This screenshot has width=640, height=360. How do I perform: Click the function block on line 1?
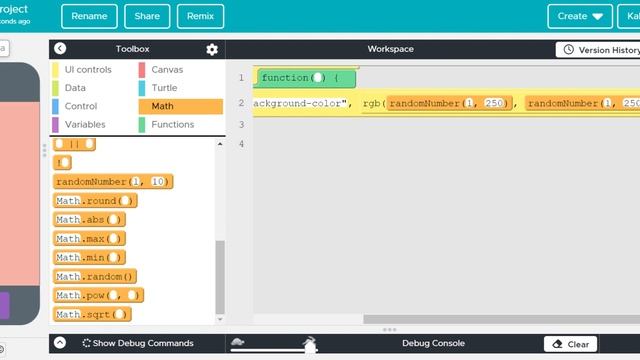pyautogui.click(x=305, y=78)
